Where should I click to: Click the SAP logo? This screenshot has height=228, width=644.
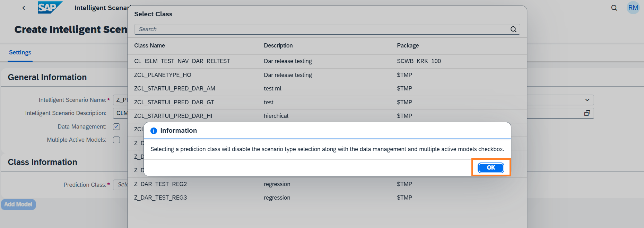pos(50,8)
